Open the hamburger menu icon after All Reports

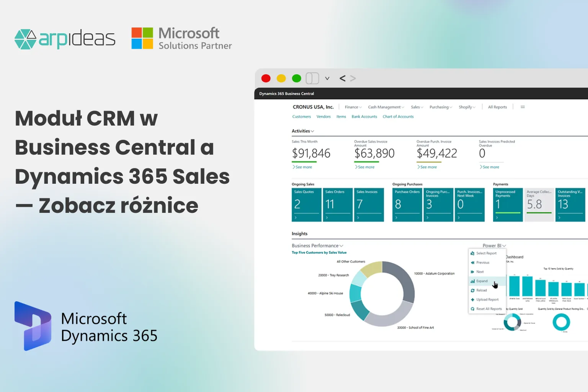(523, 107)
